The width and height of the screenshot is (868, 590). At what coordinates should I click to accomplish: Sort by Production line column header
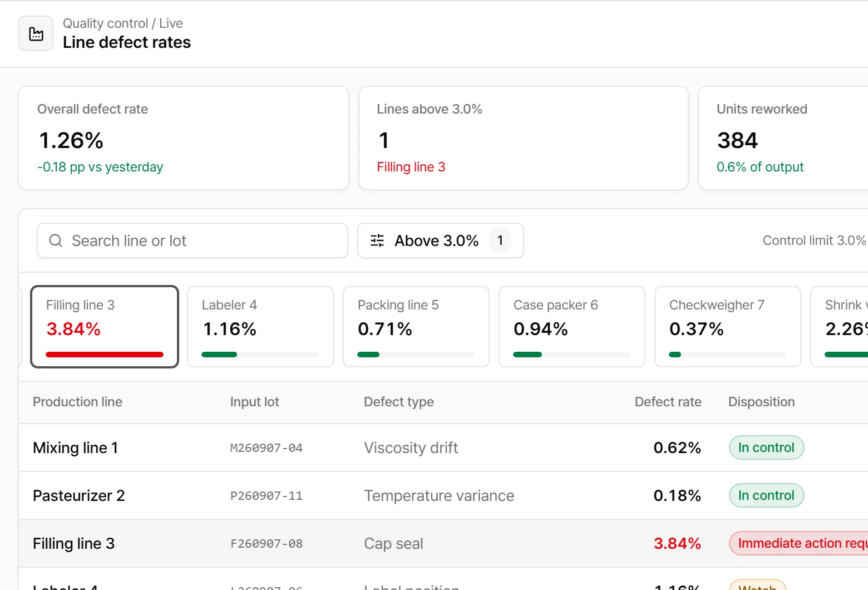(77, 402)
